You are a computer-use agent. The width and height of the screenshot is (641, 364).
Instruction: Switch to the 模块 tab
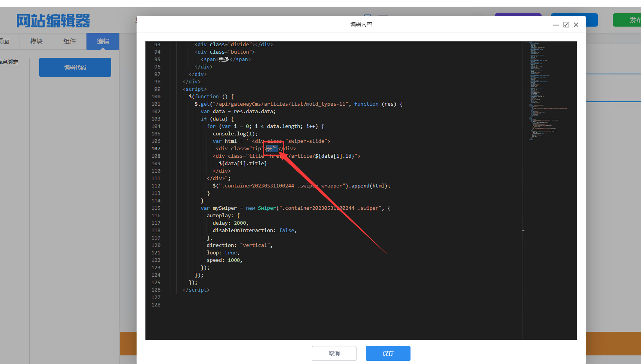[36, 41]
